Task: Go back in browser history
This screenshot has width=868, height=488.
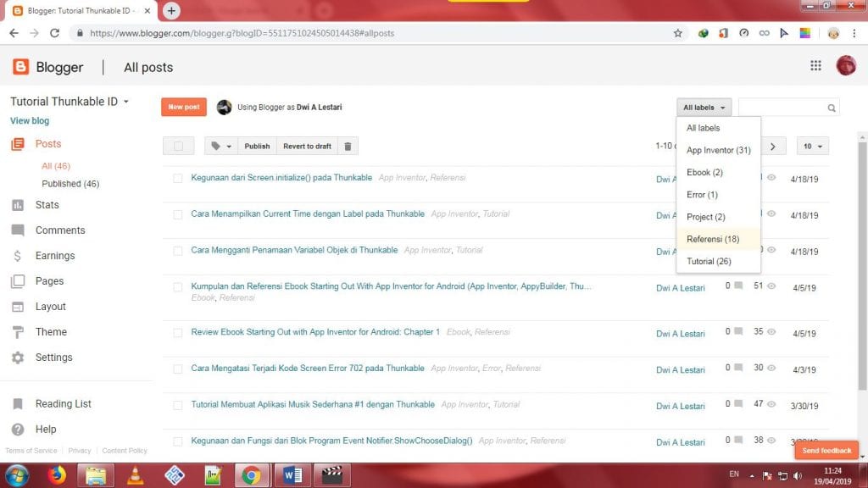Action: (x=14, y=33)
